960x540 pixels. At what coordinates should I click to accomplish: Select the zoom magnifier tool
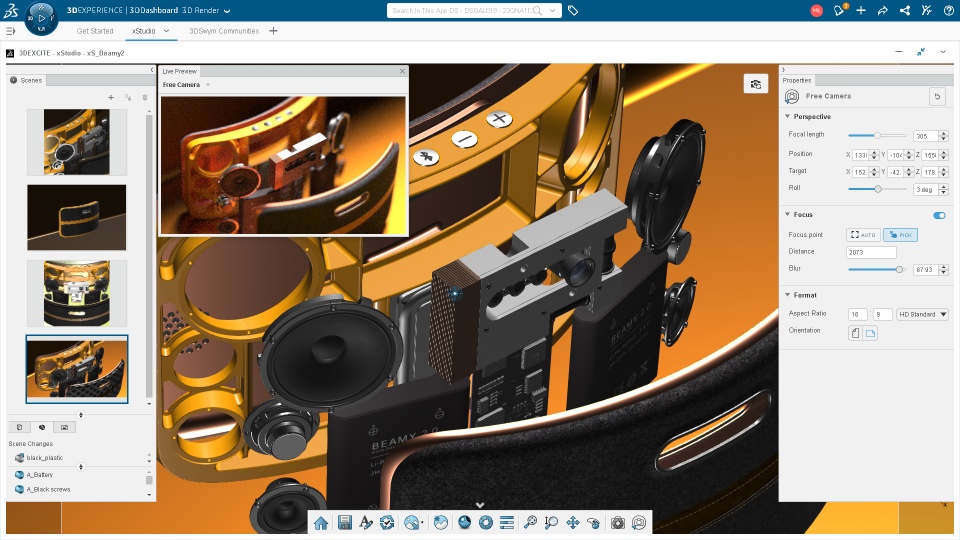coord(530,522)
